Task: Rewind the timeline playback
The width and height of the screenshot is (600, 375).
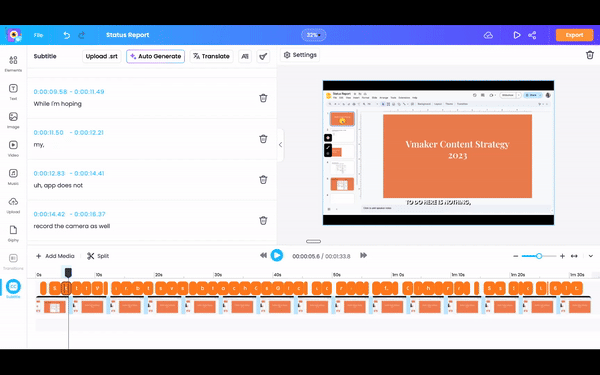Action: point(263,255)
